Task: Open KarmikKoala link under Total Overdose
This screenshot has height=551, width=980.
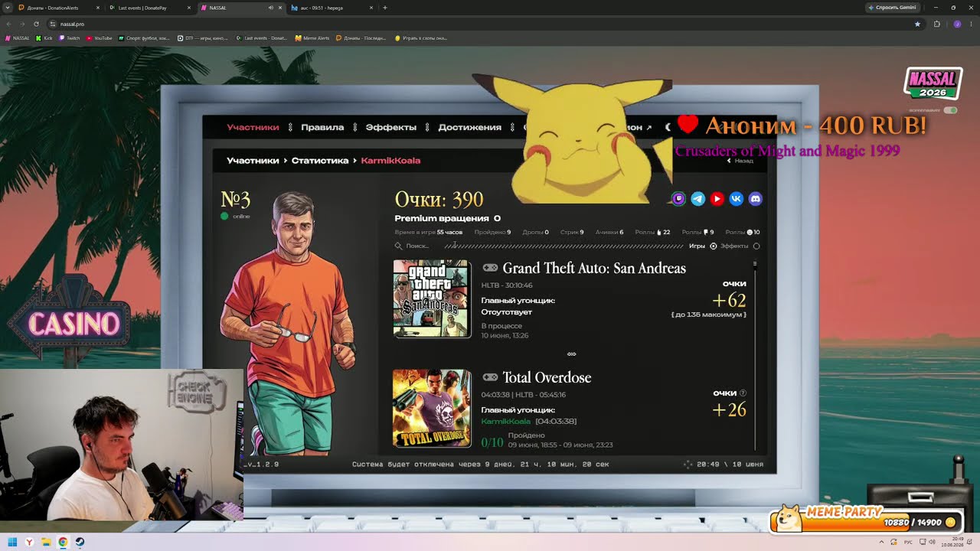Action: click(x=505, y=422)
